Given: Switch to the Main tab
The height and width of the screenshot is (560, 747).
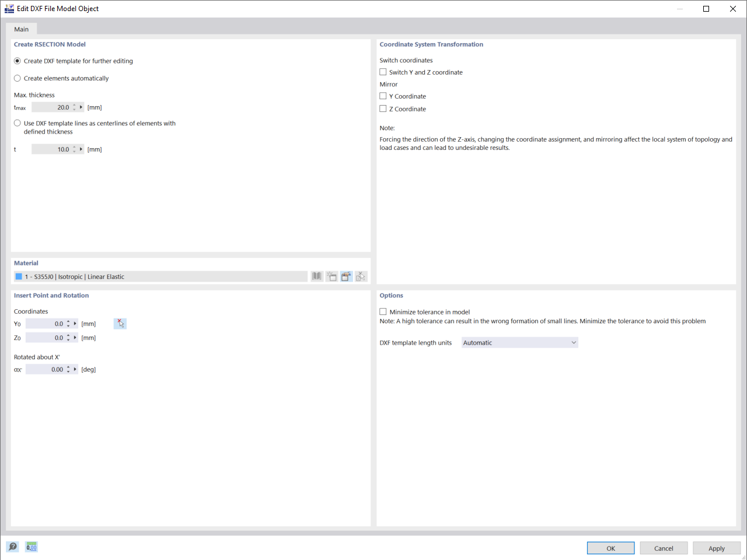Looking at the screenshot, I should [x=21, y=29].
